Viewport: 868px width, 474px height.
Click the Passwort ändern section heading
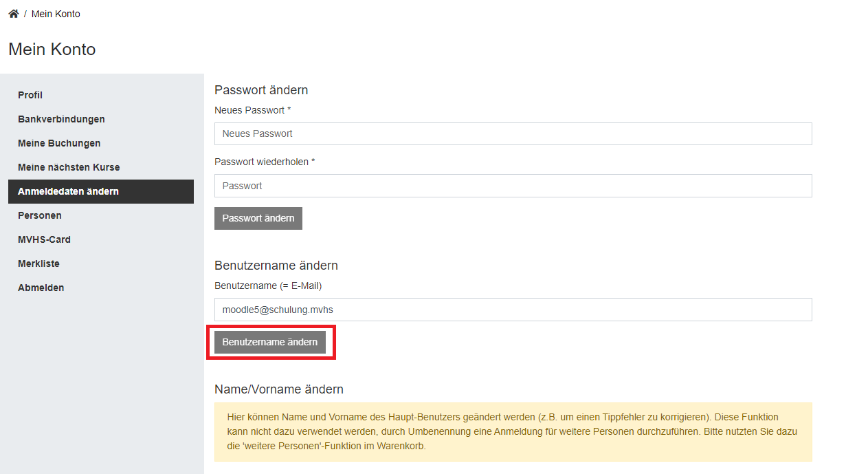[x=261, y=90]
